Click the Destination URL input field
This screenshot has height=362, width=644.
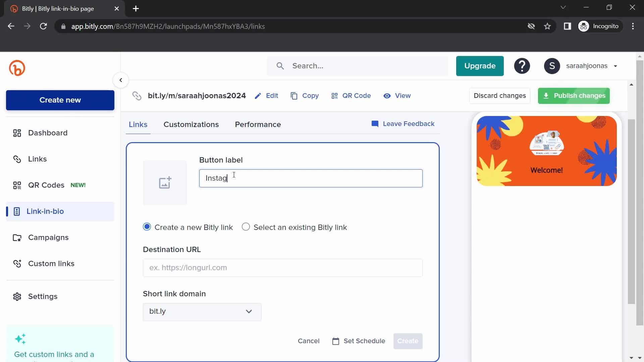[x=283, y=267]
